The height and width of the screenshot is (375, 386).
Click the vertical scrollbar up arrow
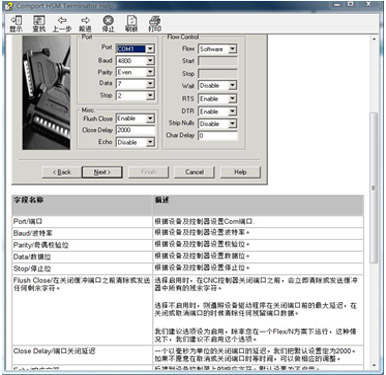coord(374,39)
